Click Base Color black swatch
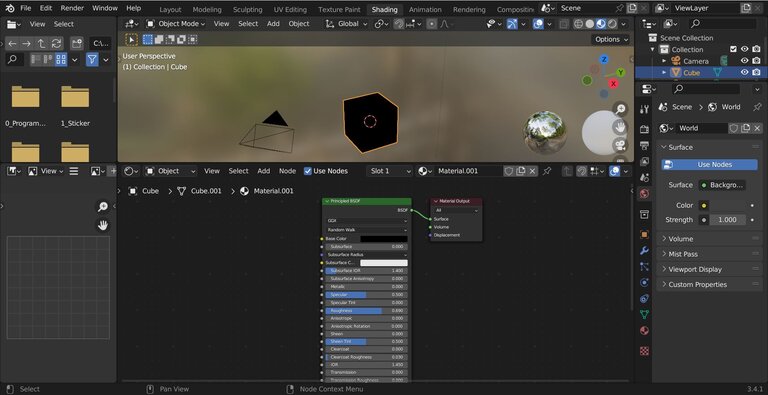 [x=384, y=239]
